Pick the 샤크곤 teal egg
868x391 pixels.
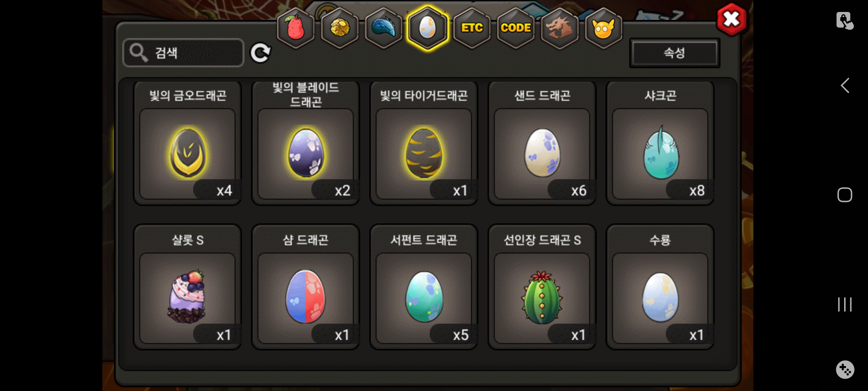pos(660,143)
